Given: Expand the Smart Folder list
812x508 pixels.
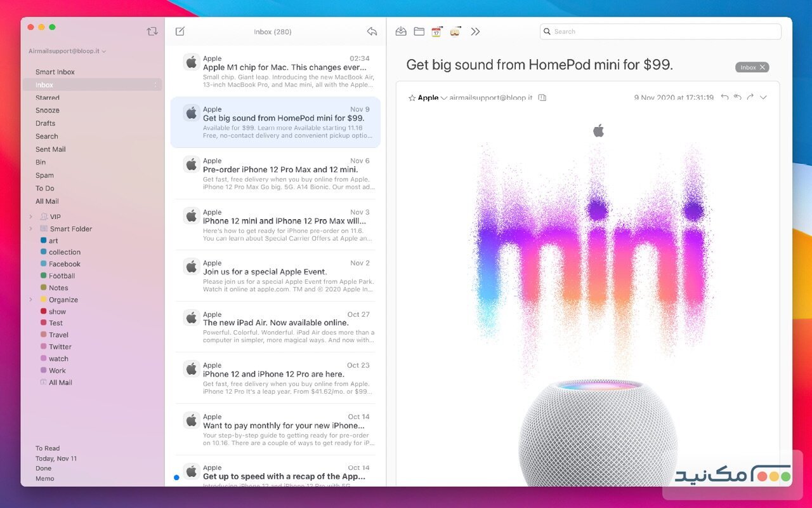Looking at the screenshot, I should (x=30, y=229).
